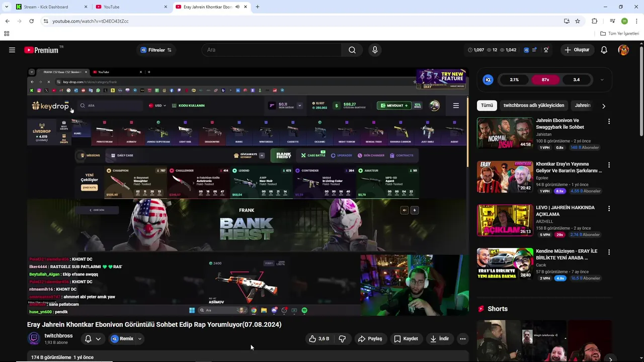The width and height of the screenshot is (644, 362).
Task: Open the account avatar menu
Action: point(623,50)
